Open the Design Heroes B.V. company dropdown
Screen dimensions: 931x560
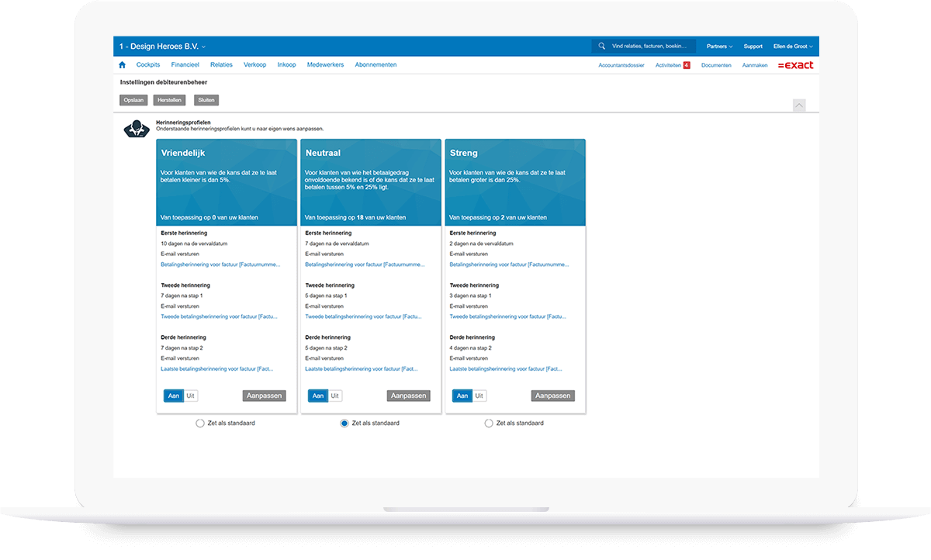pyautogui.click(x=162, y=47)
